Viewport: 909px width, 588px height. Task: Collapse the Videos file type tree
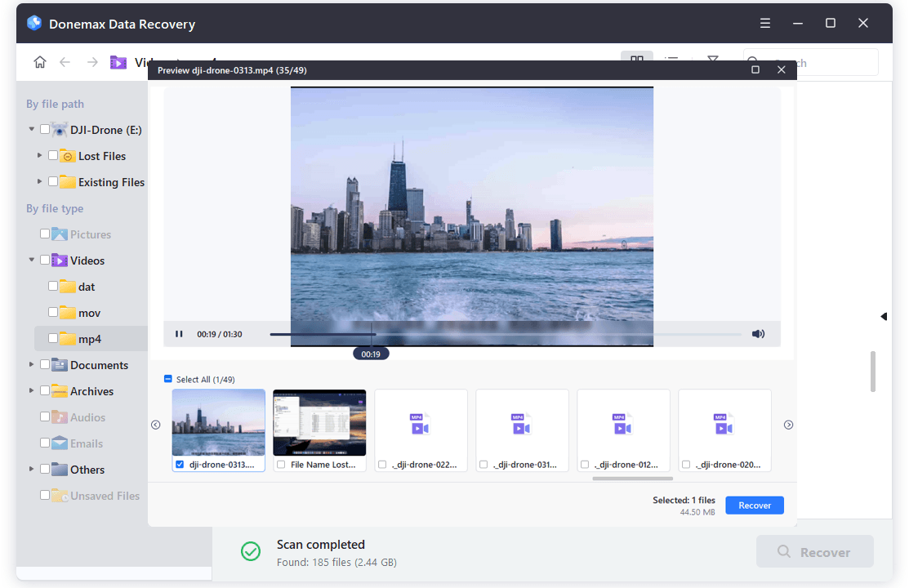tap(30, 260)
